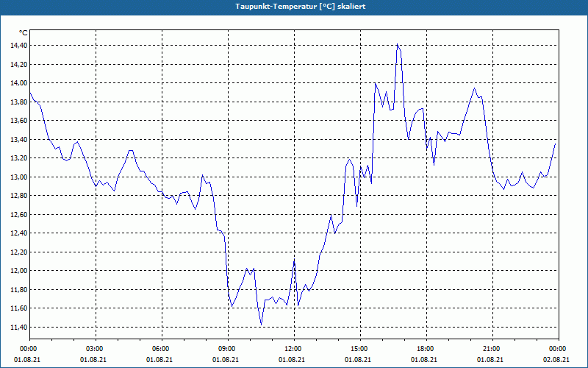Click the 15:00 x-axis label
Viewport: 588px width, 368px height.
coord(360,349)
